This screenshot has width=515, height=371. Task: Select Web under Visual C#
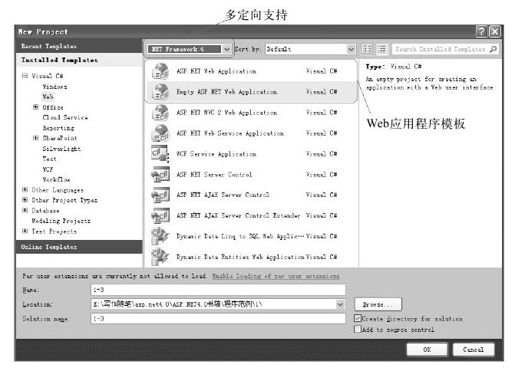click(x=48, y=97)
